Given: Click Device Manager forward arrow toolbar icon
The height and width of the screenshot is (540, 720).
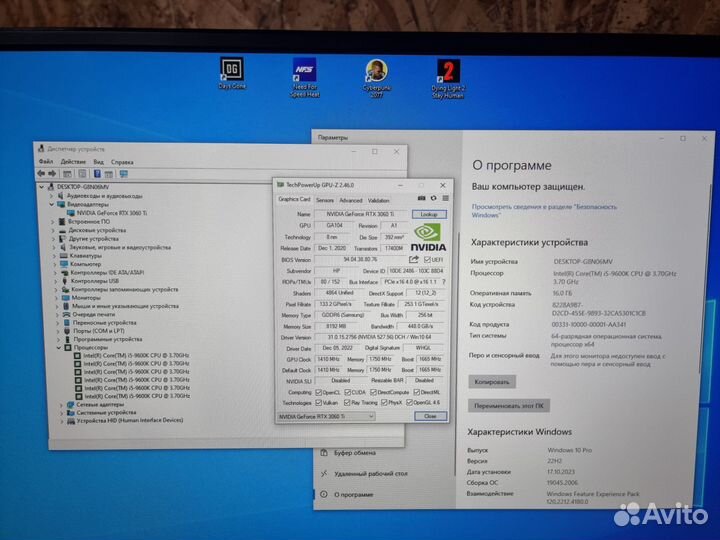Looking at the screenshot, I should click(x=52, y=173).
